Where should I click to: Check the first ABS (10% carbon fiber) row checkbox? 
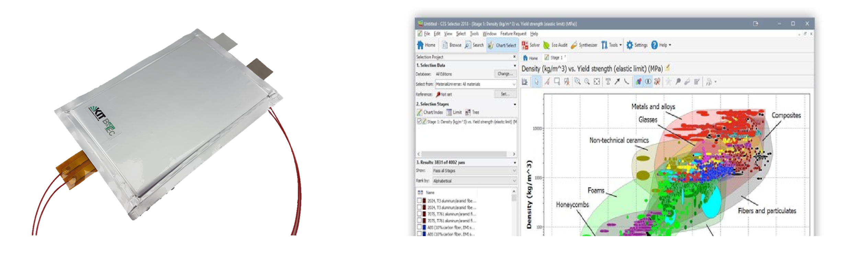click(419, 227)
